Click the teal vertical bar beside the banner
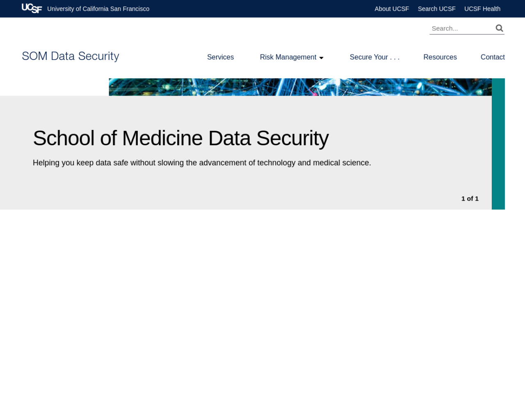This screenshot has height=420, width=525. tap(498, 144)
